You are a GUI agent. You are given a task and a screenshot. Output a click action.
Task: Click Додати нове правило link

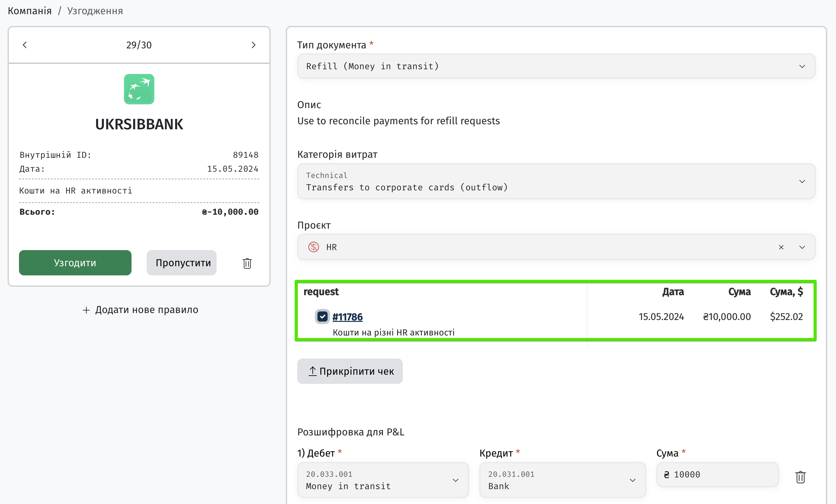tap(140, 310)
